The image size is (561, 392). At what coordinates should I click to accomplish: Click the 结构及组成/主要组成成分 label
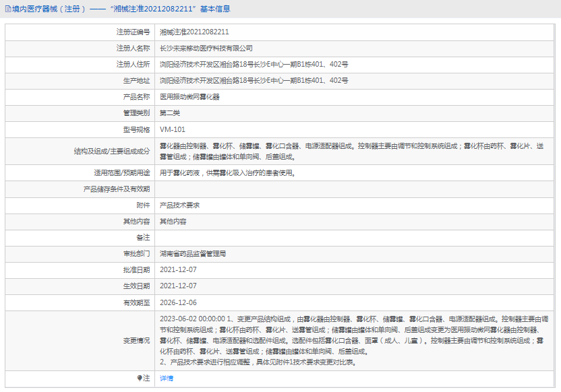112,152
